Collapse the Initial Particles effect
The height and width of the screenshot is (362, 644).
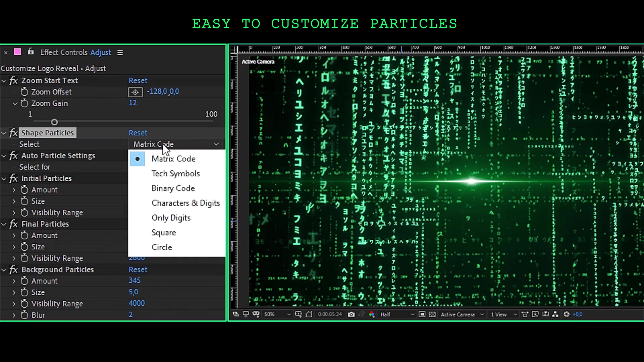click(4, 179)
